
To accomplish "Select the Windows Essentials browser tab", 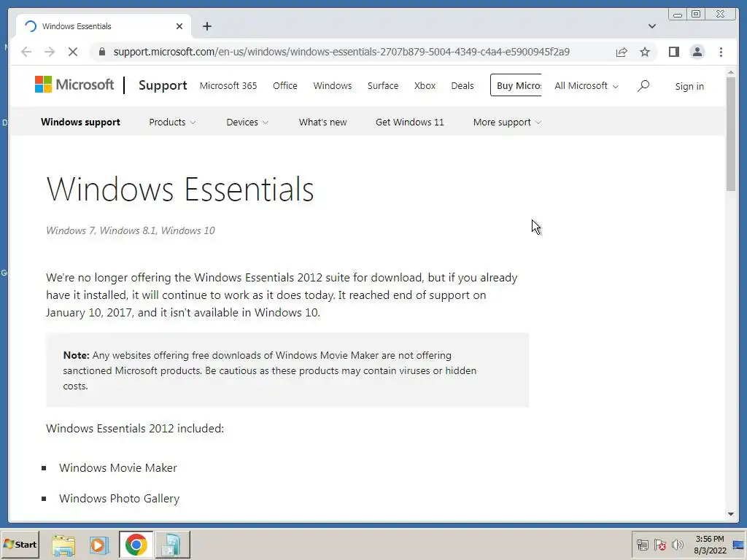I will click(104, 26).
